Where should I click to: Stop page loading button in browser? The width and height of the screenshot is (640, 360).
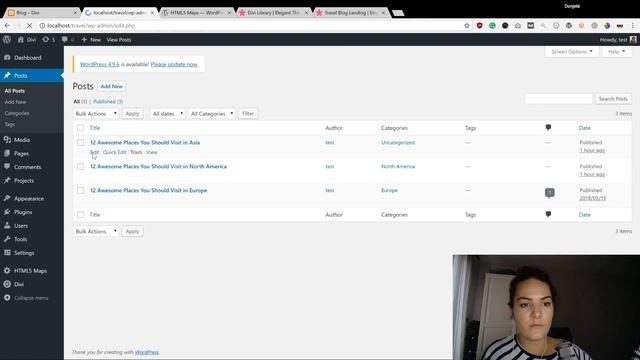(29, 25)
